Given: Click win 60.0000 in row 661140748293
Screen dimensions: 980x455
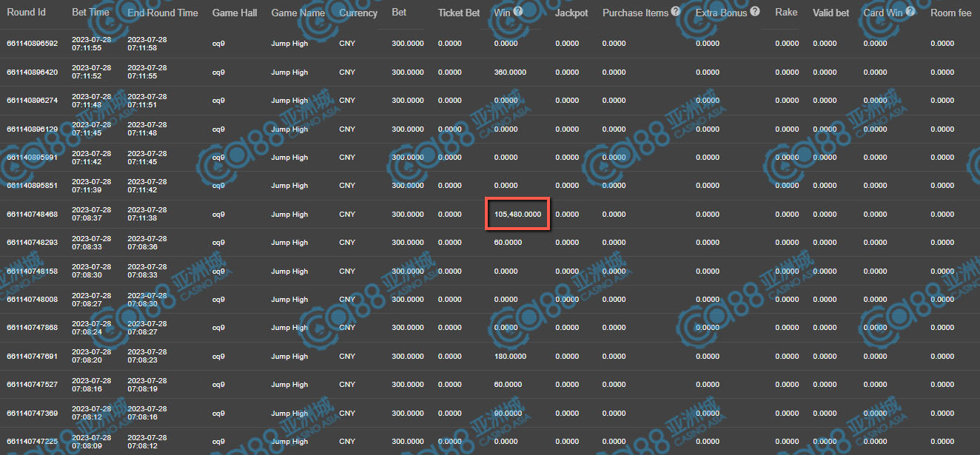Looking at the screenshot, I should click(508, 243).
